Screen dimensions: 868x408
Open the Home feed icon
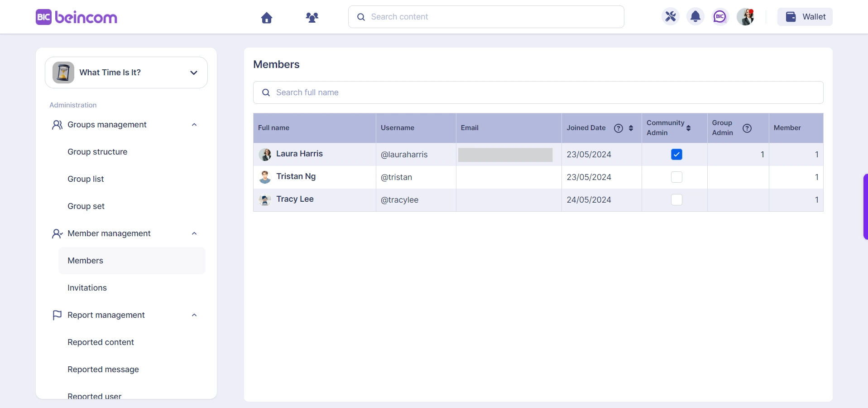[267, 17]
